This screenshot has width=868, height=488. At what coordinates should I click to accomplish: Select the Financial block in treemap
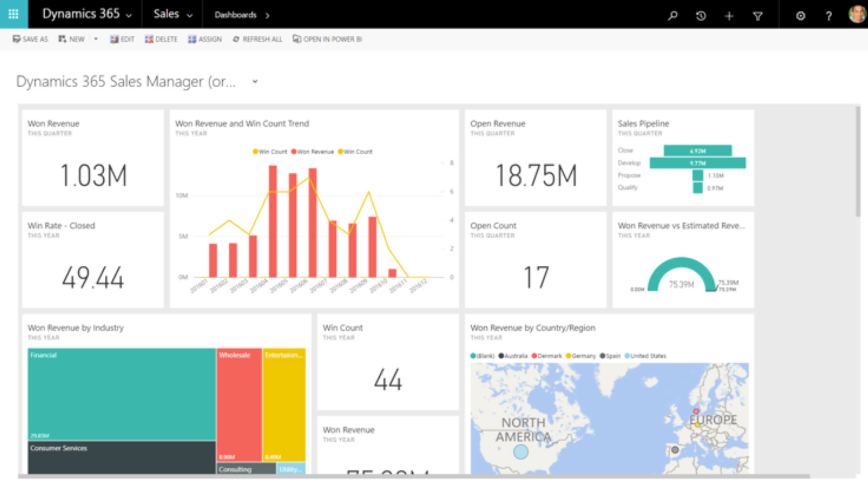pos(121,394)
